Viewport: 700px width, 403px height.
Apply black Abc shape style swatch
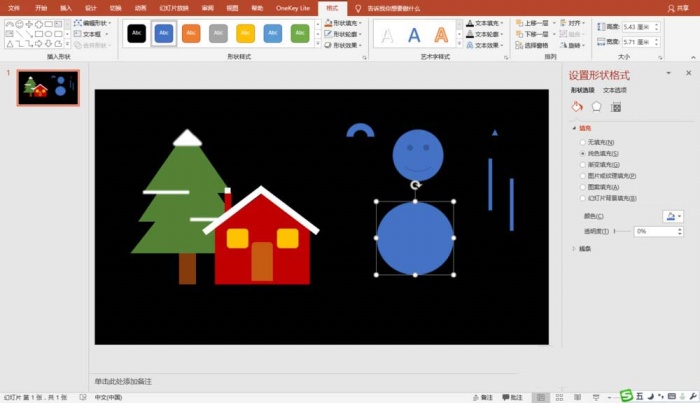point(137,33)
